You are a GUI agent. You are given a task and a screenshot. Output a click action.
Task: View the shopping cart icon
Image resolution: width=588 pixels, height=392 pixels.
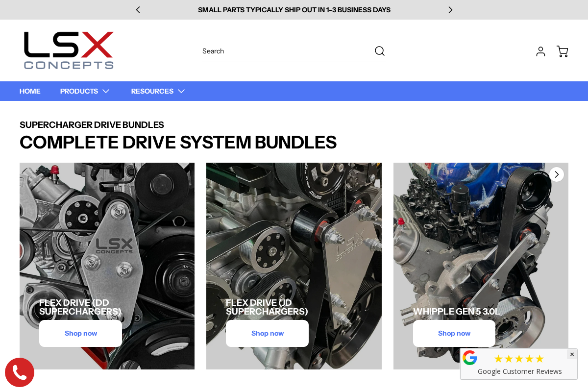[562, 51]
